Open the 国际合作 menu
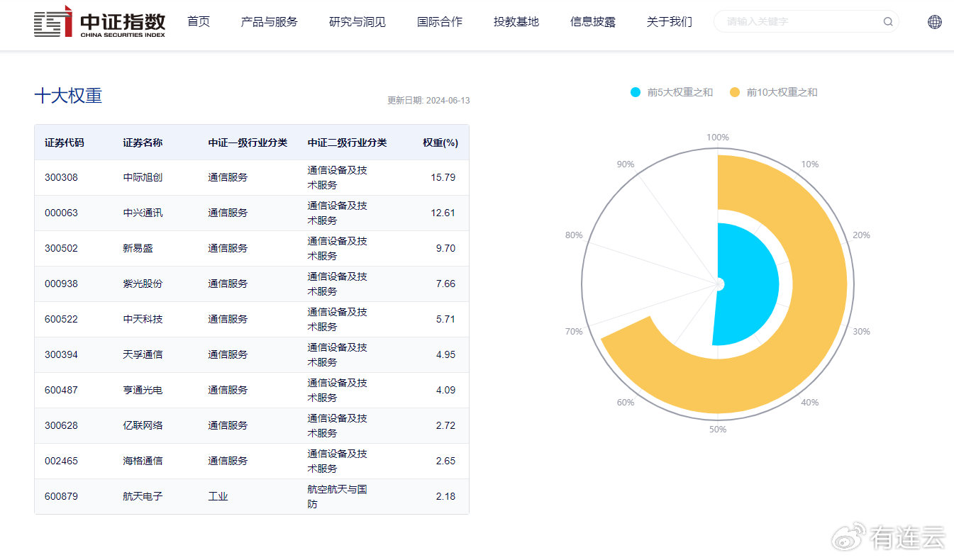Viewport: 954px width, 560px height. pyautogui.click(x=440, y=21)
